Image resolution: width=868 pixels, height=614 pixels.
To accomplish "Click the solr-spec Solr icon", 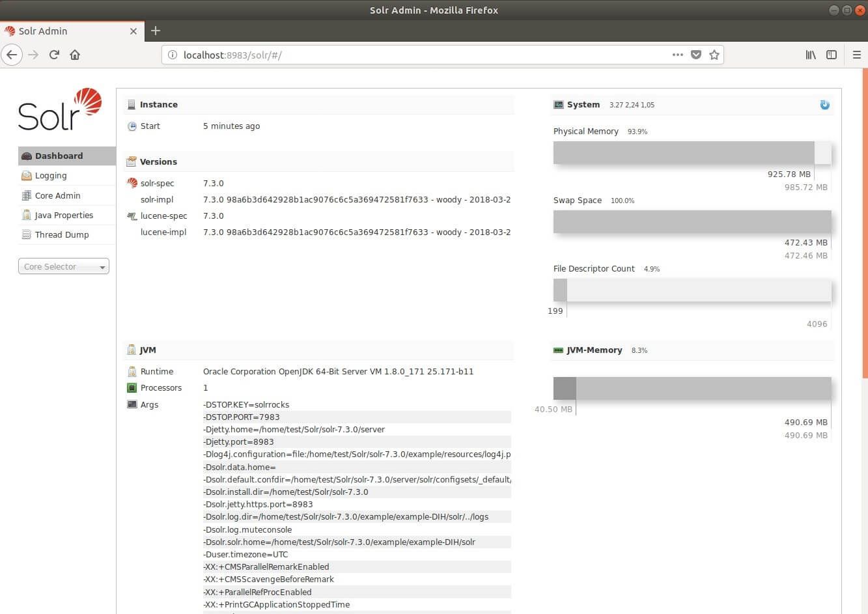I will [x=132, y=183].
